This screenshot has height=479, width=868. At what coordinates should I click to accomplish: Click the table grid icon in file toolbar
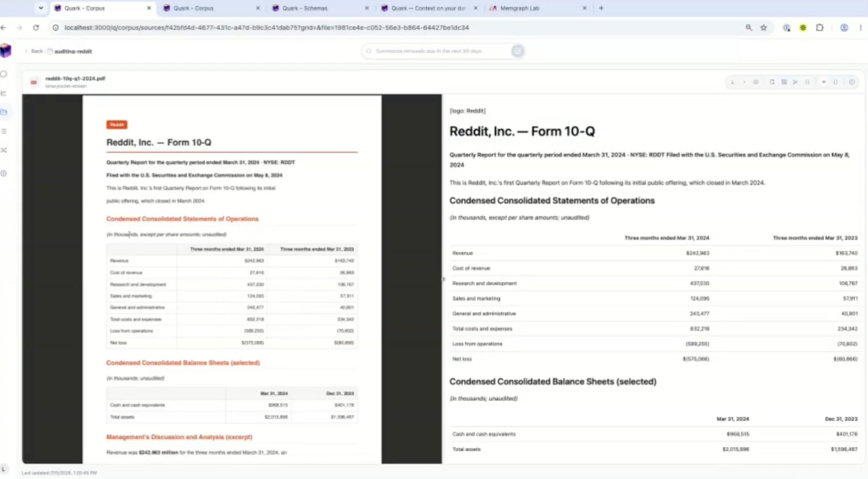click(x=756, y=82)
